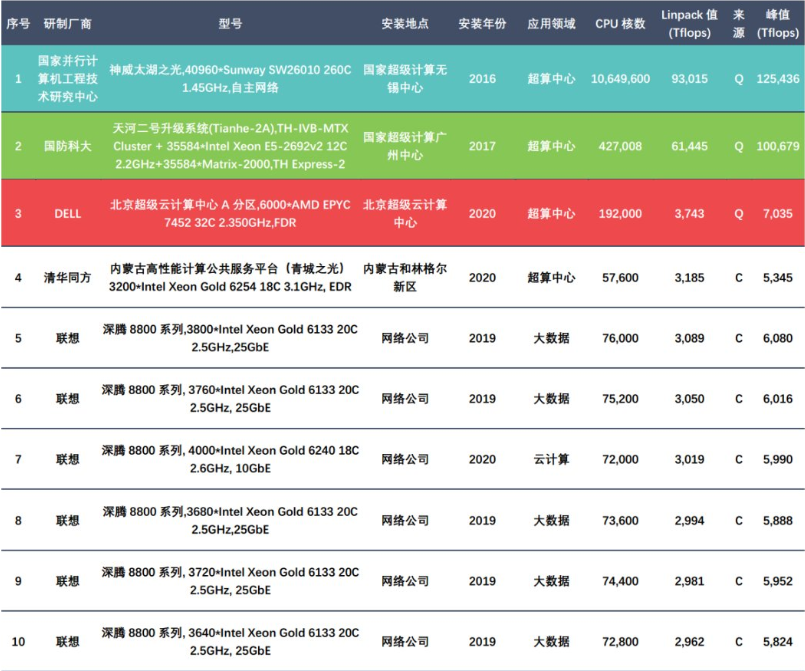Click the Linpack value 93,015
The image size is (805, 671).
[x=689, y=79]
